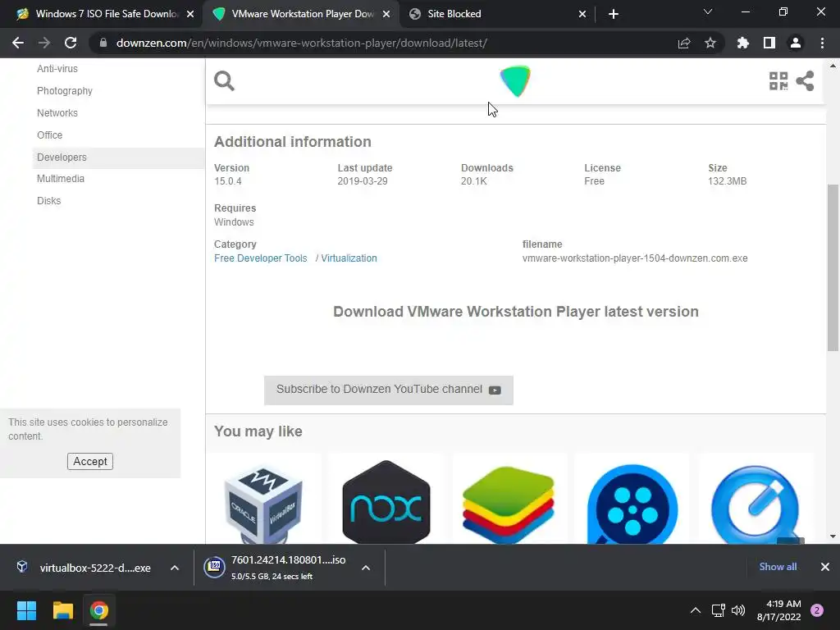This screenshot has width=840, height=630.
Task: Expand options for the 7601 iso download
Action: [366, 568]
